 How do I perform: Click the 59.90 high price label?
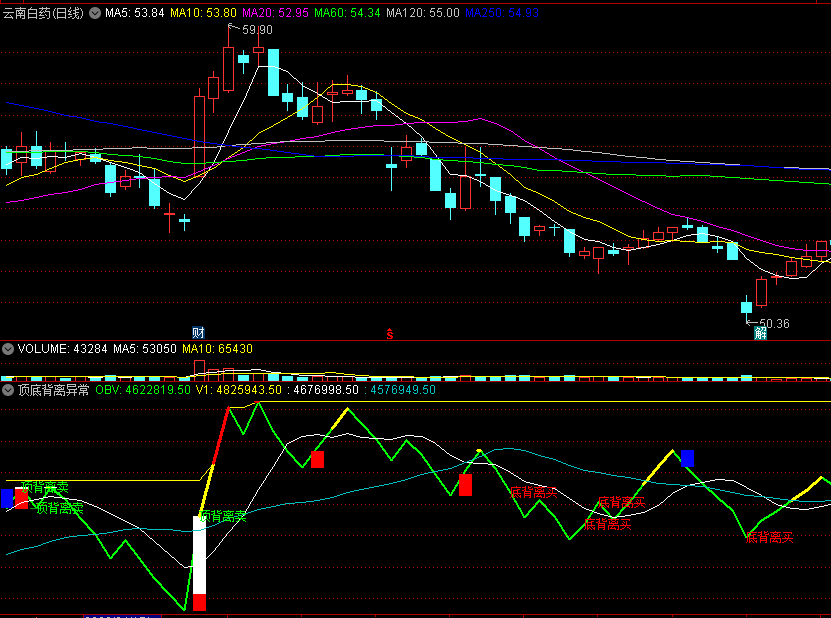(257, 30)
